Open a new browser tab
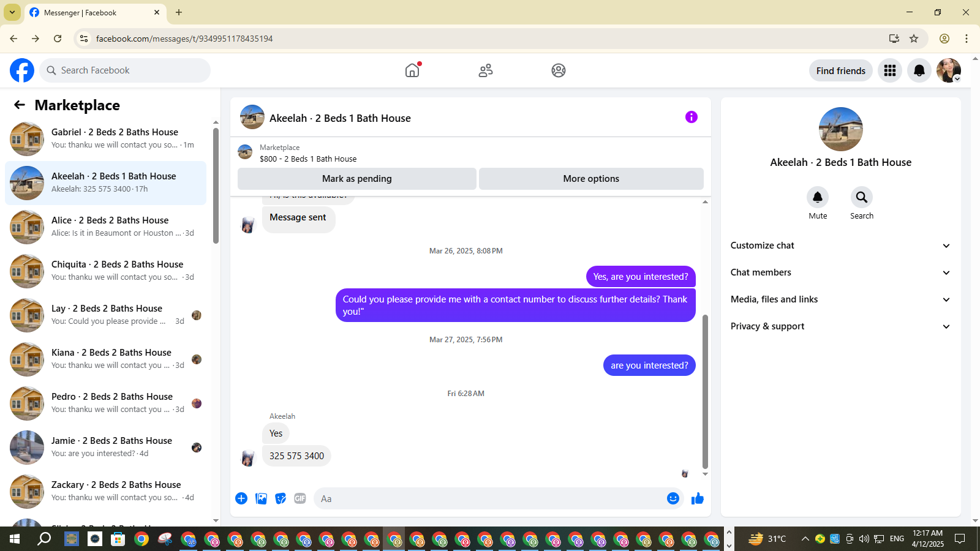This screenshot has width=980, height=551. 179,12
